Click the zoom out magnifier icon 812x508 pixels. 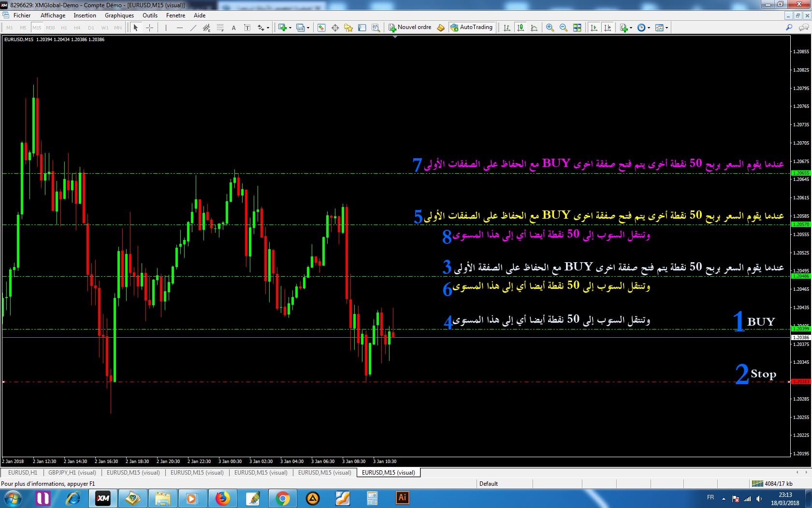click(x=563, y=28)
